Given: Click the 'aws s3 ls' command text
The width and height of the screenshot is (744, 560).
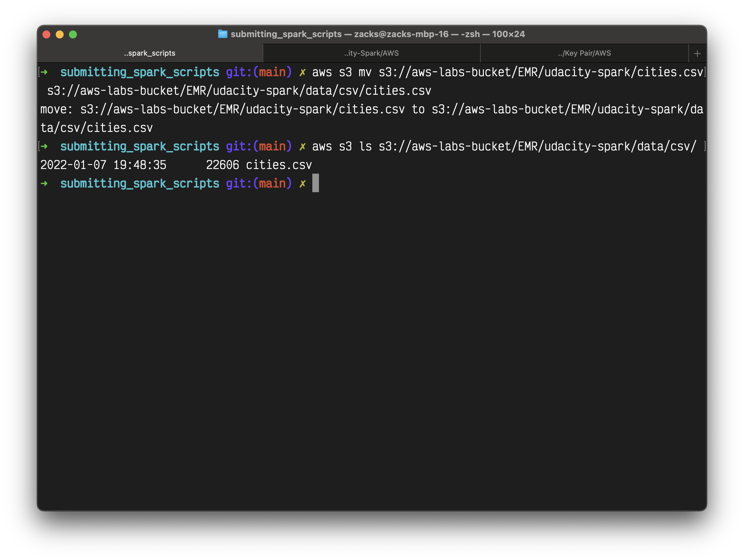Looking at the screenshot, I should point(341,146).
